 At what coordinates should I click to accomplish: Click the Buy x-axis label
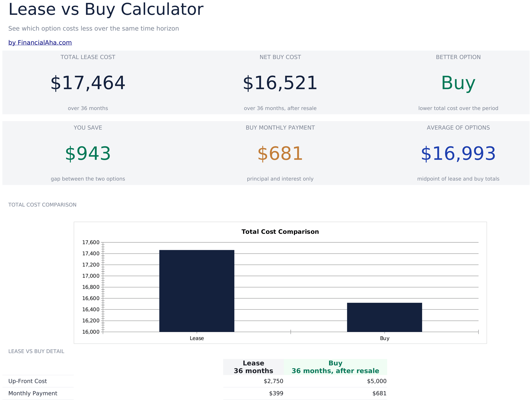pyautogui.click(x=384, y=338)
